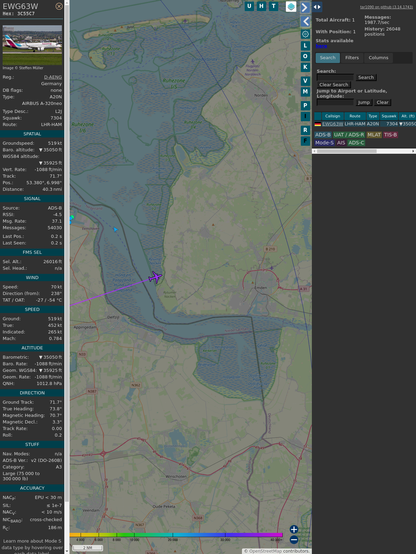Toggle the M map option button
The height and width of the screenshot is (554, 416).
click(x=305, y=92)
